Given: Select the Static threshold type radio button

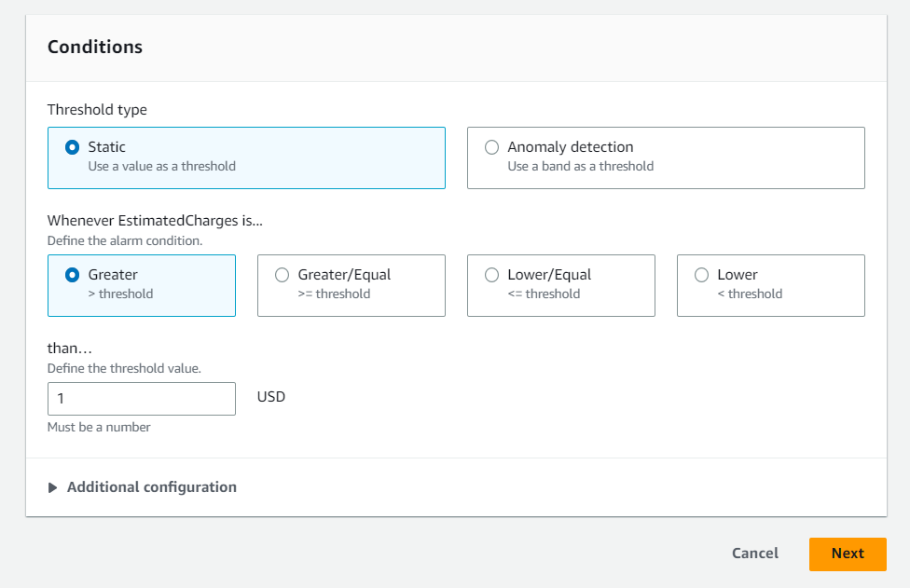Looking at the screenshot, I should (x=72, y=147).
